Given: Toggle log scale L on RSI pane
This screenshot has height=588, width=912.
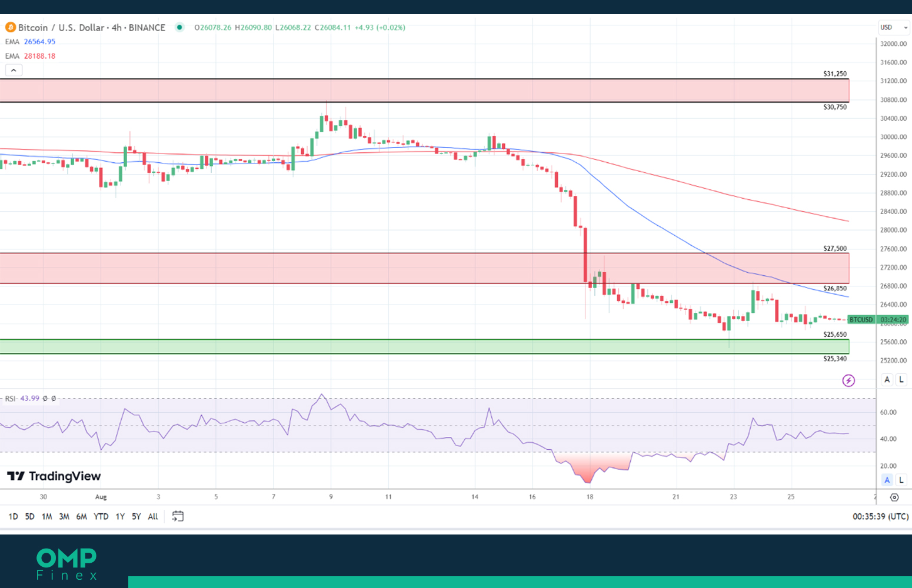Looking at the screenshot, I should [901, 480].
